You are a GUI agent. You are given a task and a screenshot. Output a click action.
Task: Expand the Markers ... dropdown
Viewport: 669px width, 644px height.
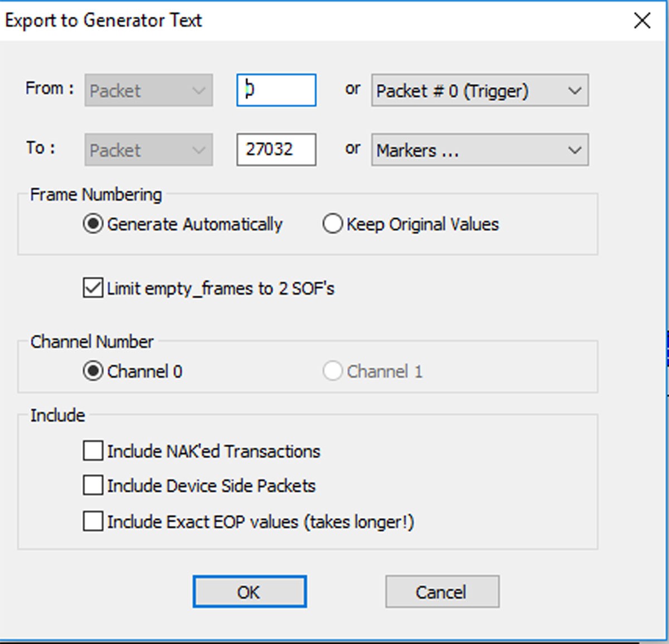pyautogui.click(x=479, y=149)
